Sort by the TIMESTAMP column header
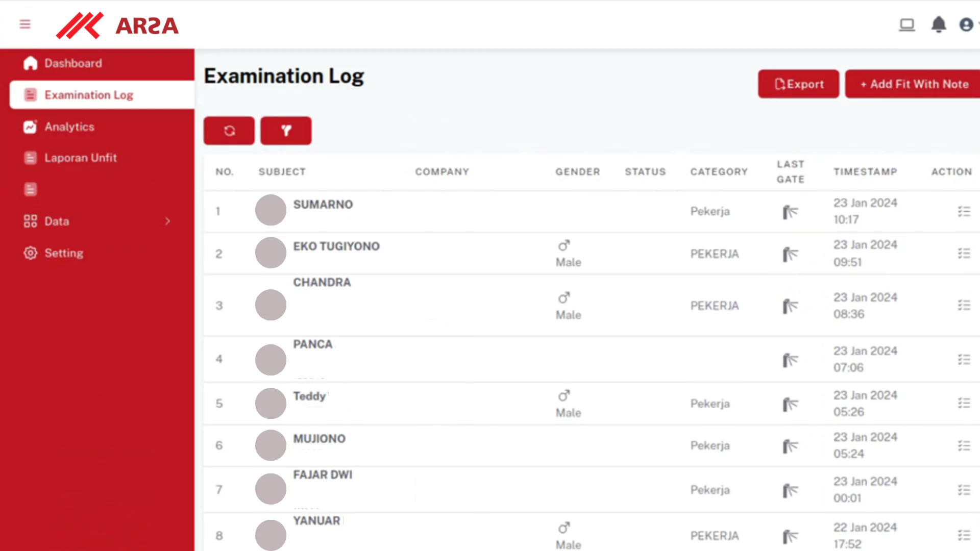The image size is (980, 551). pos(865,172)
